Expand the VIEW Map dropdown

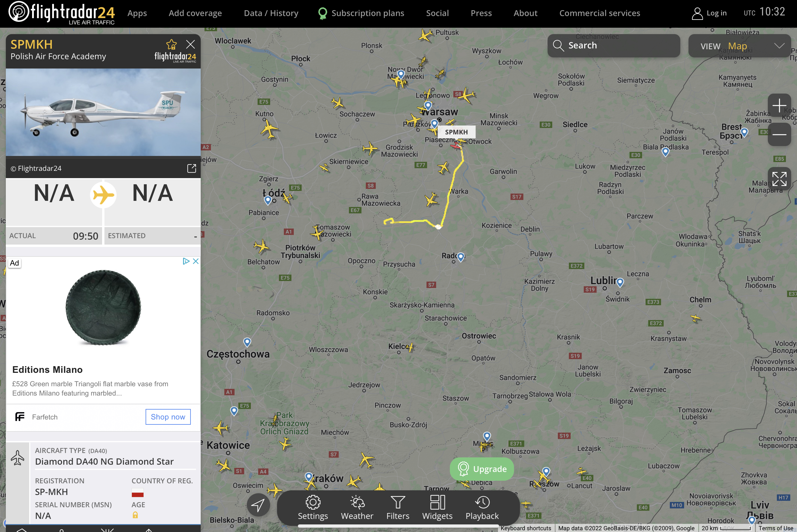740,46
